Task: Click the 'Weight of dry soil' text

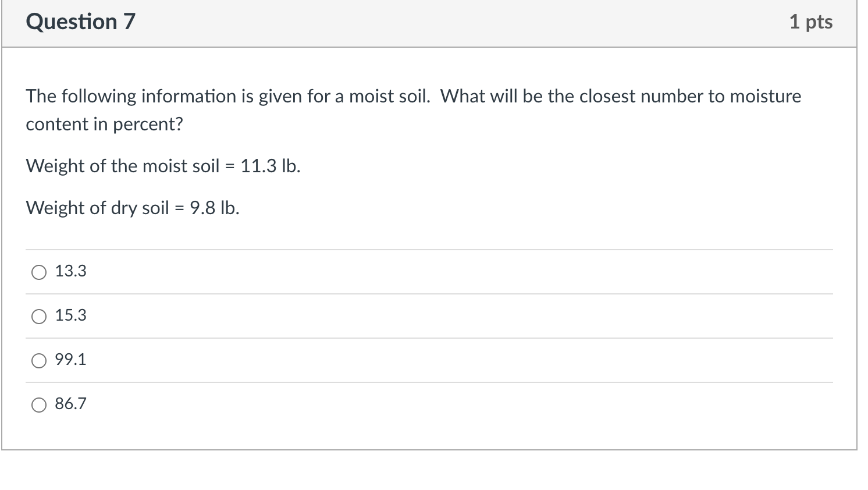Action: (x=97, y=208)
